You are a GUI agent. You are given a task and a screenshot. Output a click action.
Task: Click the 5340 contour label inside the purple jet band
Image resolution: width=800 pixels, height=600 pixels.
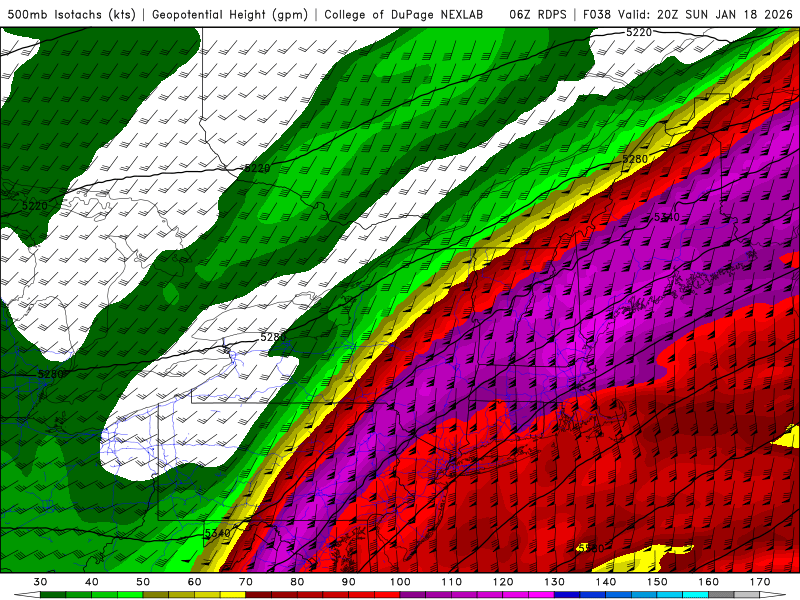tap(667, 217)
